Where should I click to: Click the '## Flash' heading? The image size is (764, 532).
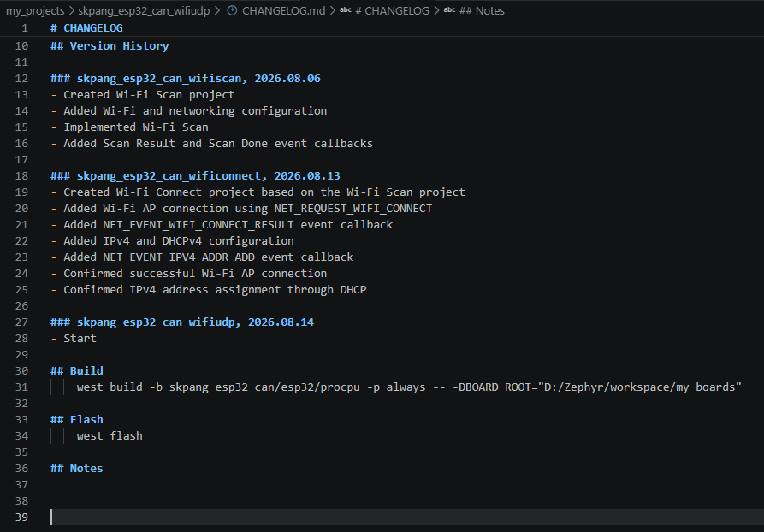point(77,419)
